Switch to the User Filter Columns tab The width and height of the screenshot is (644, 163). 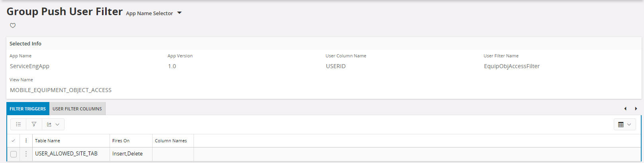[x=77, y=109]
